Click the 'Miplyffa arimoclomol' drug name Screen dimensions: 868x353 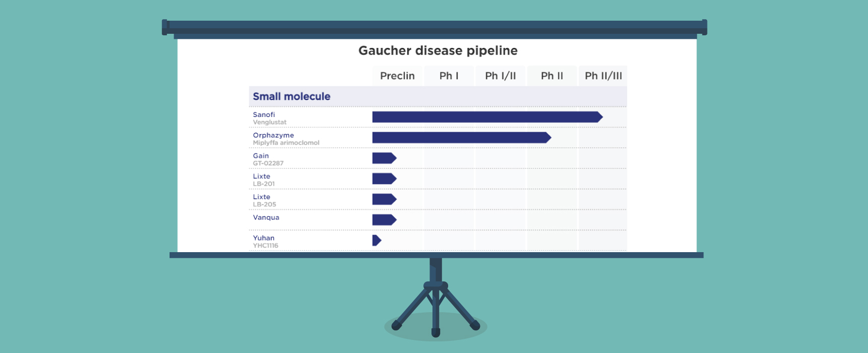(x=286, y=143)
